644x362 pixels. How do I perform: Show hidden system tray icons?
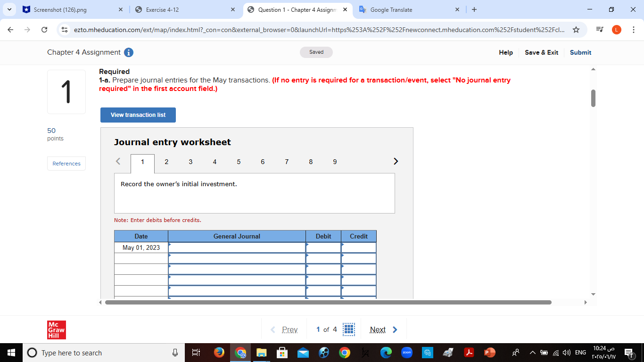(533, 353)
